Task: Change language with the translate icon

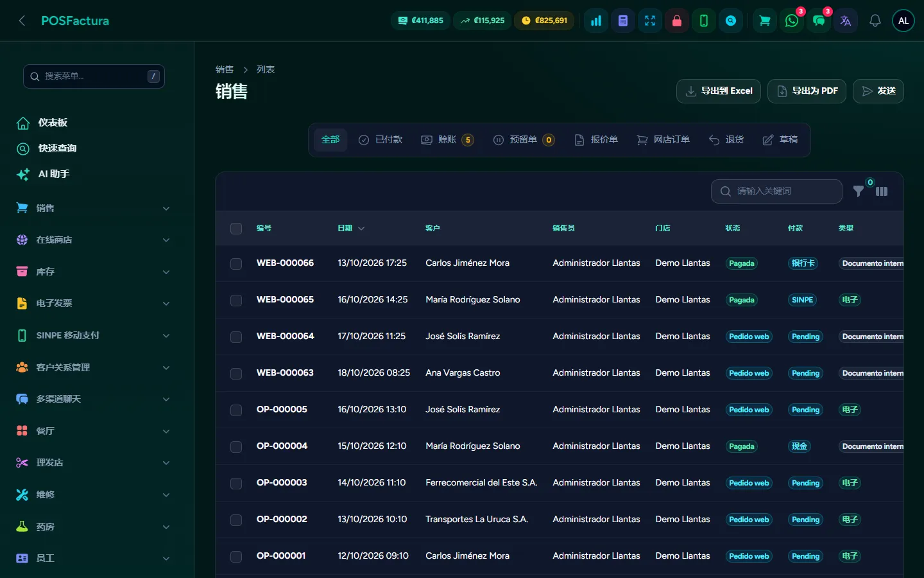Action: (846, 21)
